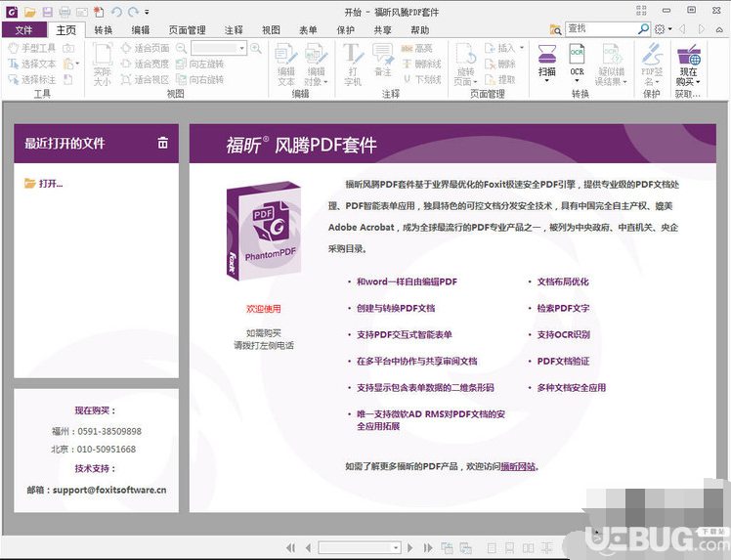Image resolution: width=731 pixels, height=560 pixels.
Task: Select the 选择标注 annotation selection tool
Action: [x=31, y=79]
